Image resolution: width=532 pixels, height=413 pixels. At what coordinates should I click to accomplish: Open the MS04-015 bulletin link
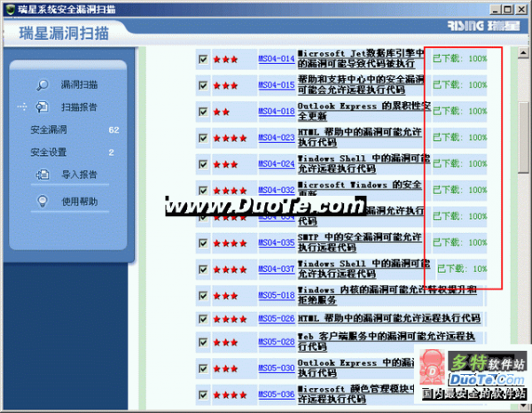tap(277, 85)
